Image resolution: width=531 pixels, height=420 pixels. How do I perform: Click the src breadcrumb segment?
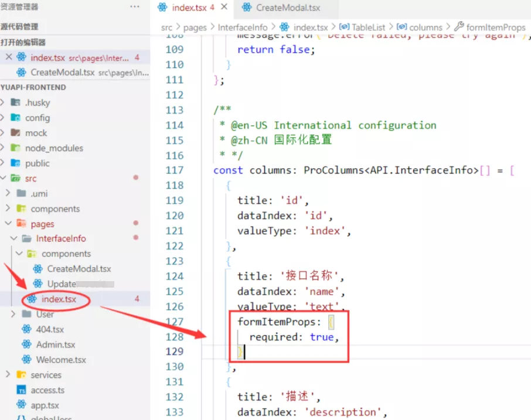tap(166, 28)
